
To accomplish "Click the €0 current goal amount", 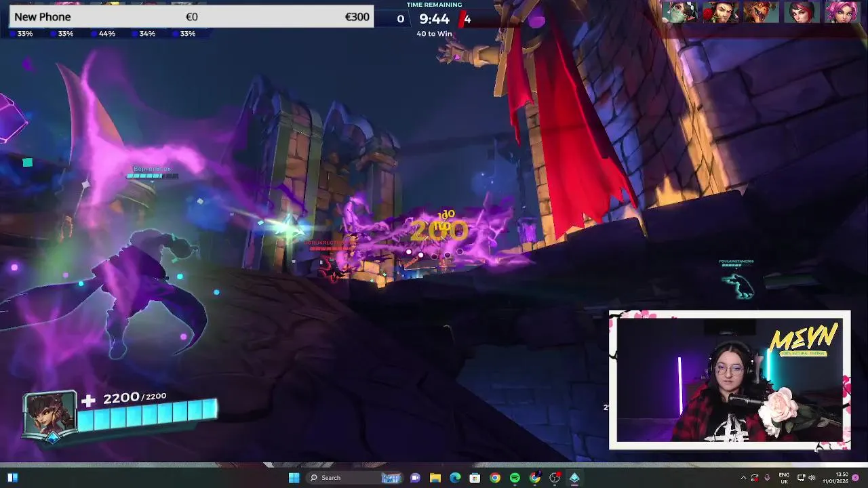I will pos(192,17).
